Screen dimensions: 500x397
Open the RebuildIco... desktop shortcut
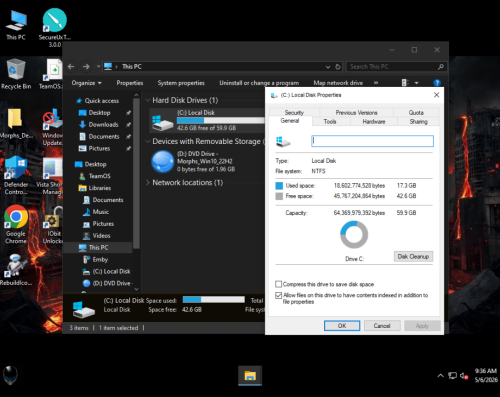pyautogui.click(x=16, y=270)
